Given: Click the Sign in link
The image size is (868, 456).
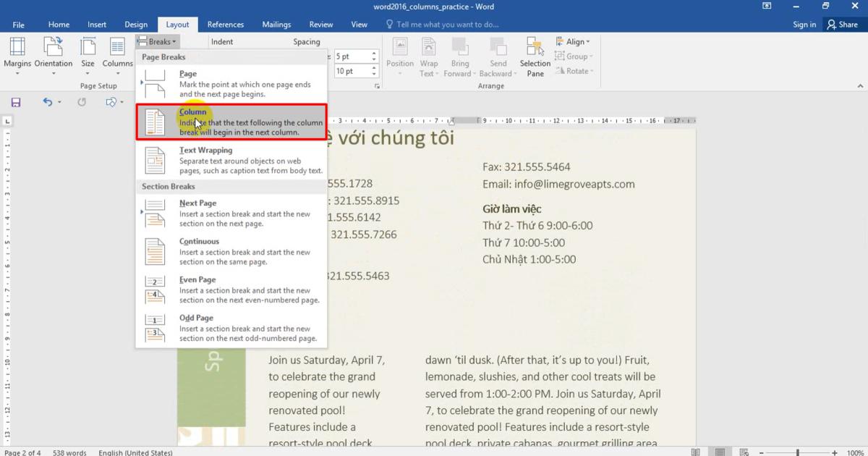Looking at the screenshot, I should (x=804, y=24).
